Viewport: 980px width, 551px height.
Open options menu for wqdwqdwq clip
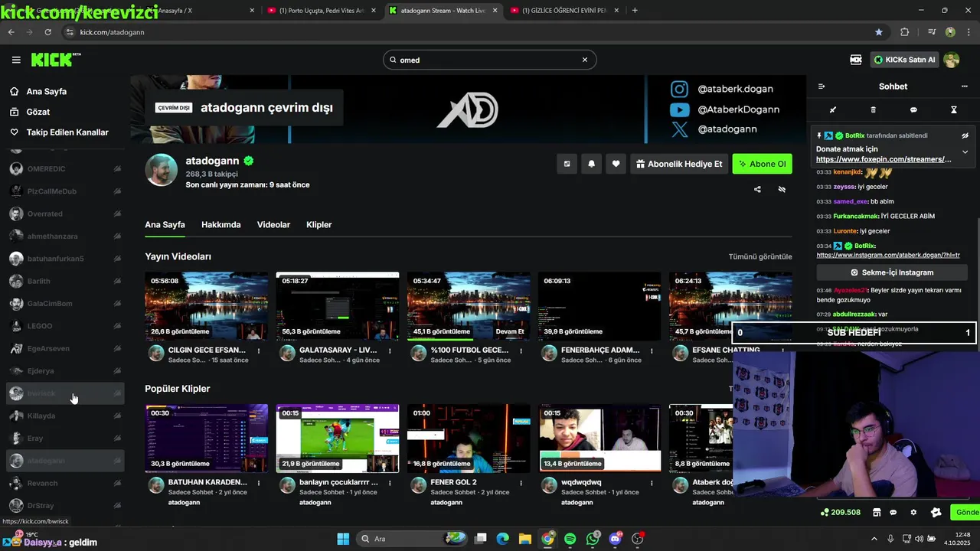[652, 483]
